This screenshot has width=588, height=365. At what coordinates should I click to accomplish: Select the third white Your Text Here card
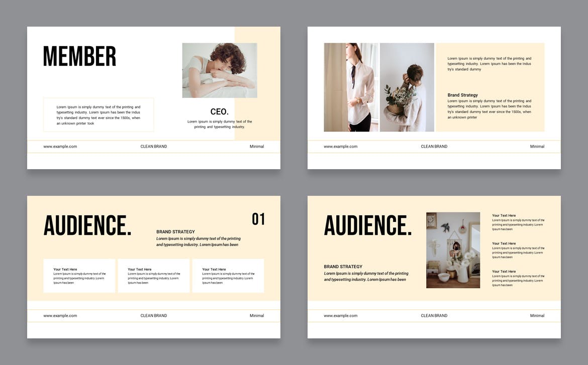[228, 276]
